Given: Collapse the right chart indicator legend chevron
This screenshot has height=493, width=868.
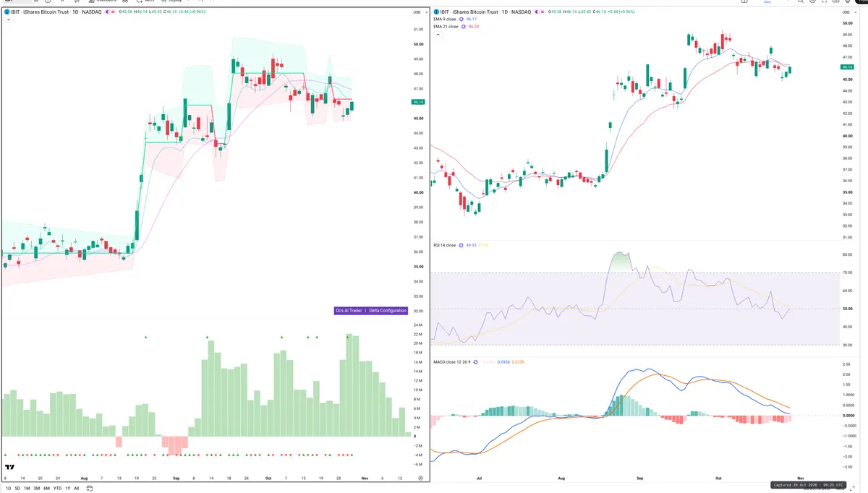Looking at the screenshot, I should (438, 34).
